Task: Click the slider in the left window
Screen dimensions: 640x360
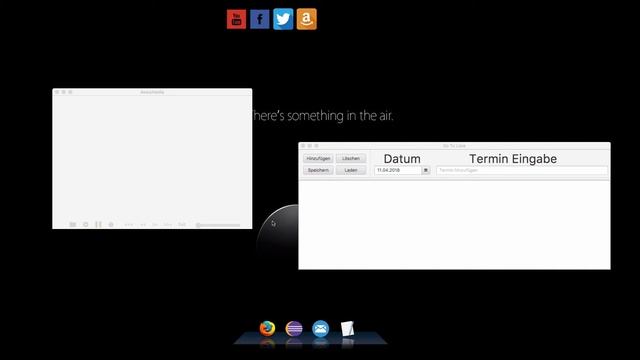Action: coord(218,225)
